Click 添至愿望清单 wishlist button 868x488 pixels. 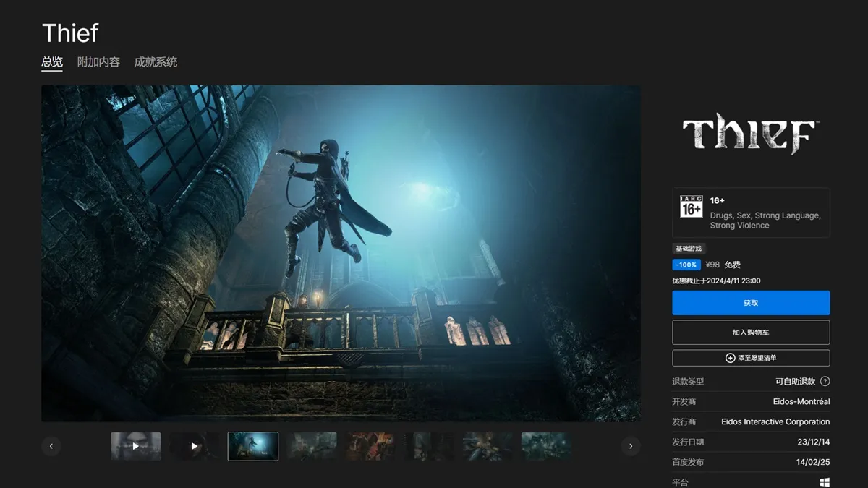tap(751, 358)
